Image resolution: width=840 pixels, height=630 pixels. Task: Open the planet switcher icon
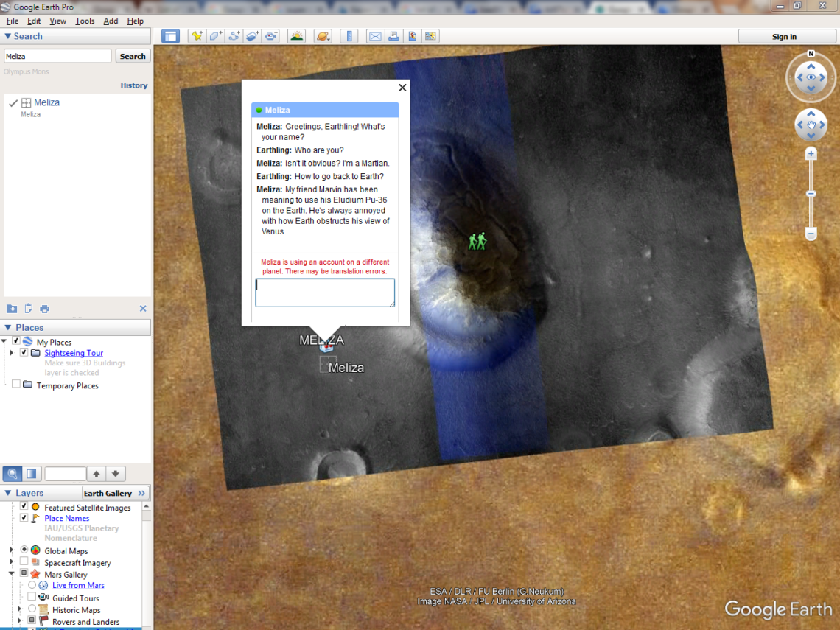click(x=323, y=36)
